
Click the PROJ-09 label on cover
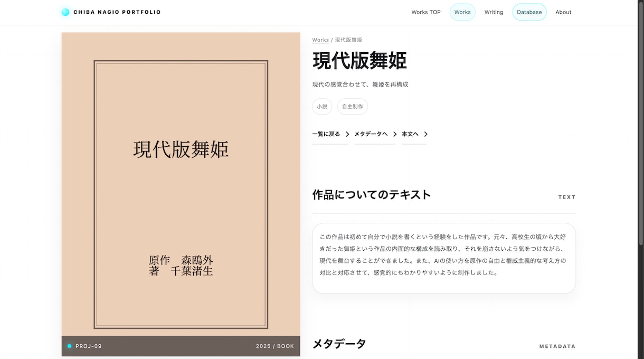(89, 346)
